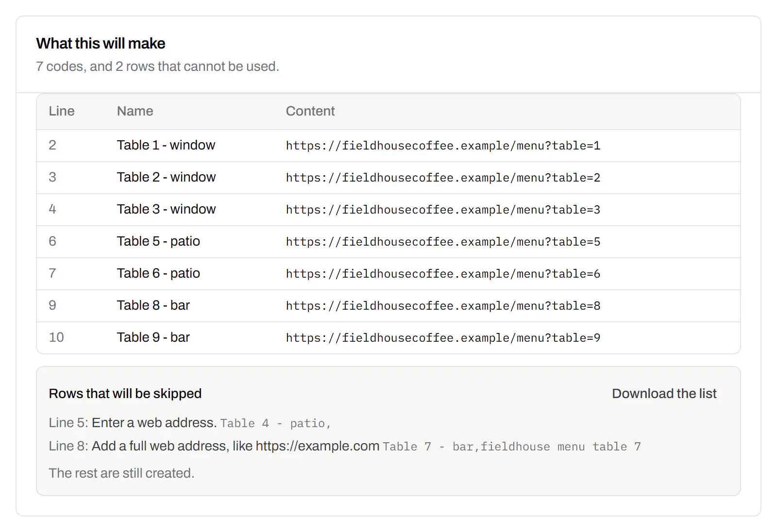Screen dimensions: 777x532
Task: Select the 'Table 8 - bar' name cell
Action: pyautogui.click(x=153, y=305)
